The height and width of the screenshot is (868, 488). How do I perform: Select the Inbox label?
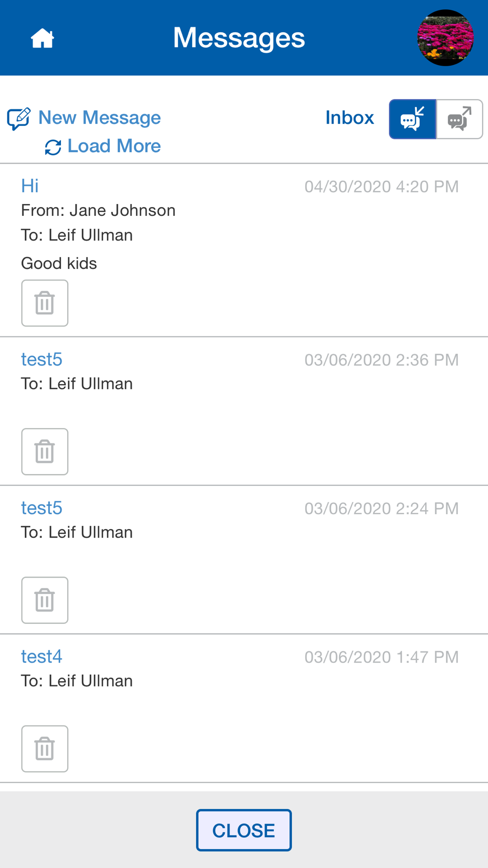click(350, 118)
